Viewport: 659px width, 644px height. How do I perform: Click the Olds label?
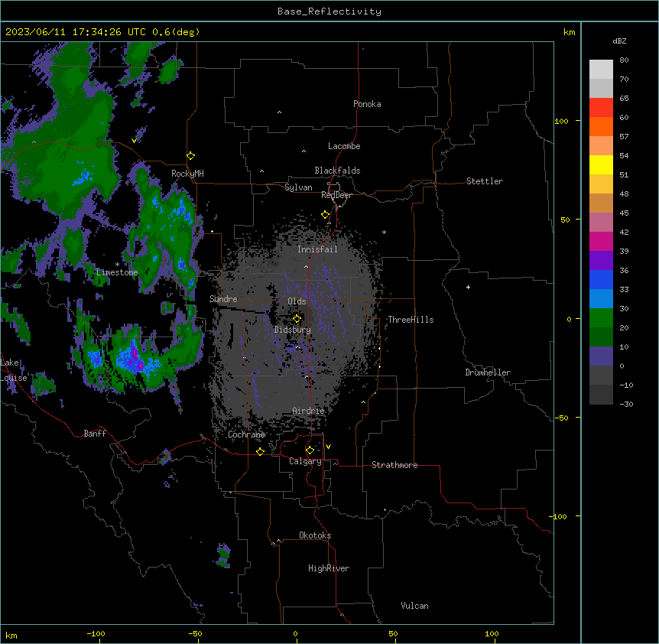point(297,301)
